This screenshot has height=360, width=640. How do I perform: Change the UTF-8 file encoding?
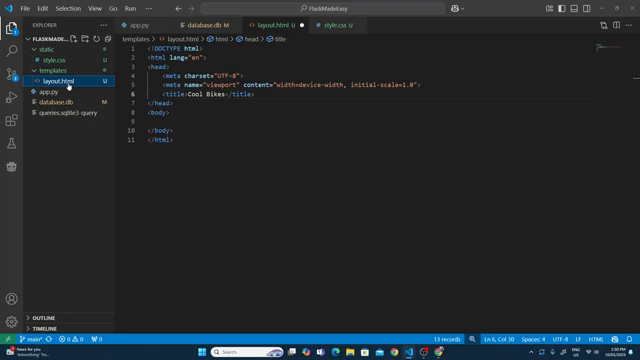tap(560, 339)
